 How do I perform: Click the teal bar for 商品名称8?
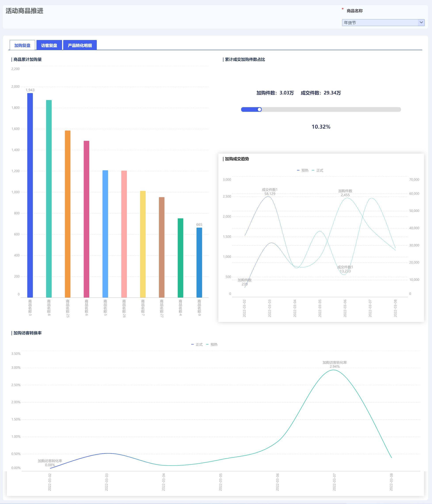pos(49,198)
